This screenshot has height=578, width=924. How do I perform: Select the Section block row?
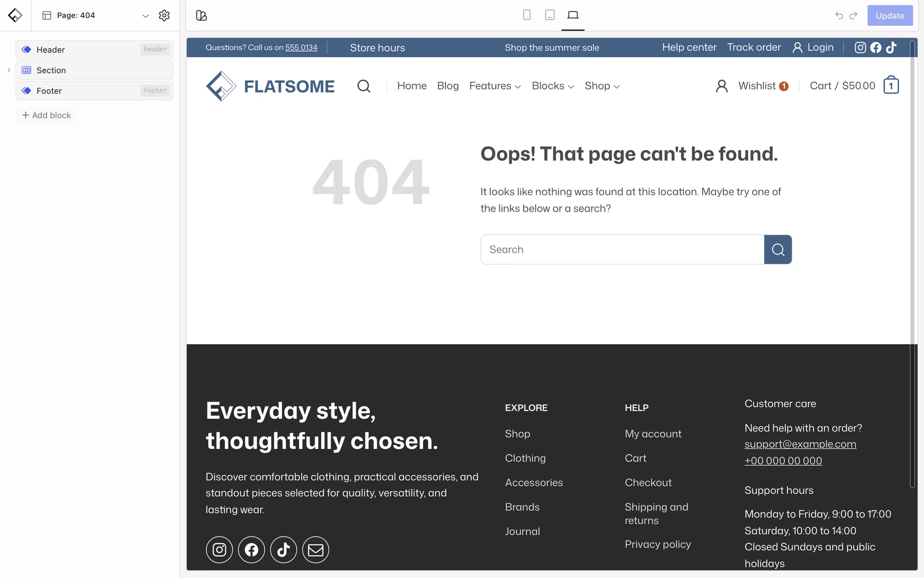pos(94,70)
